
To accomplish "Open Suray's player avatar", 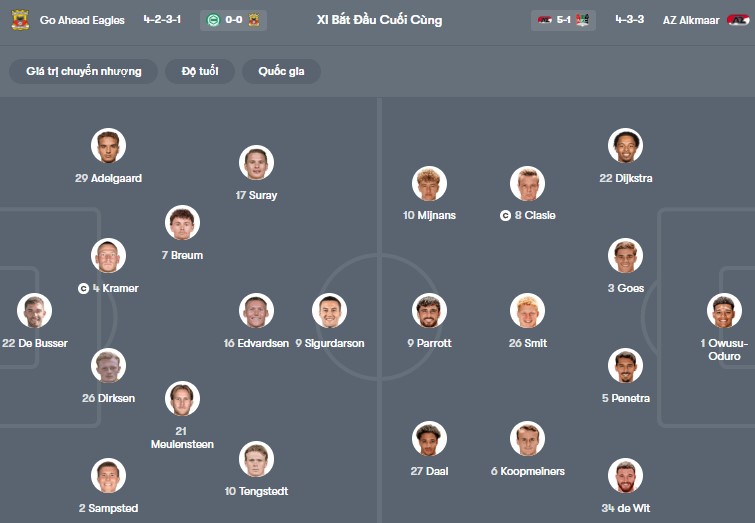I will pyautogui.click(x=256, y=163).
